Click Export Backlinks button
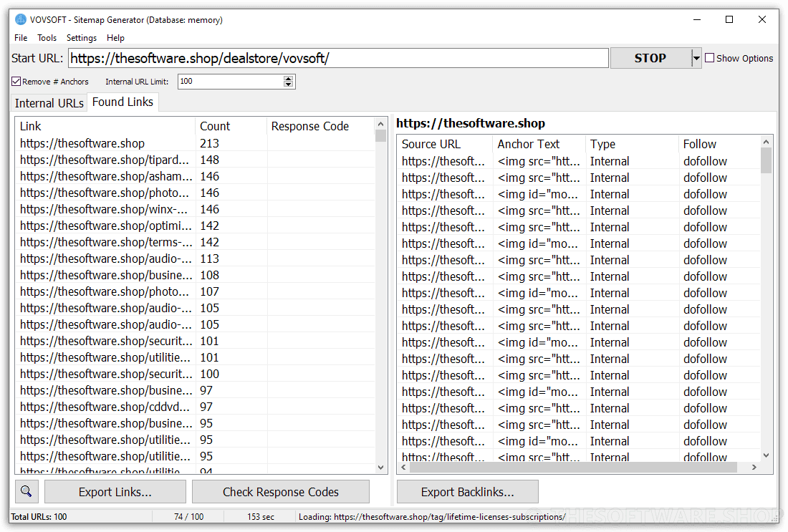The width and height of the screenshot is (788, 532). pos(467,492)
